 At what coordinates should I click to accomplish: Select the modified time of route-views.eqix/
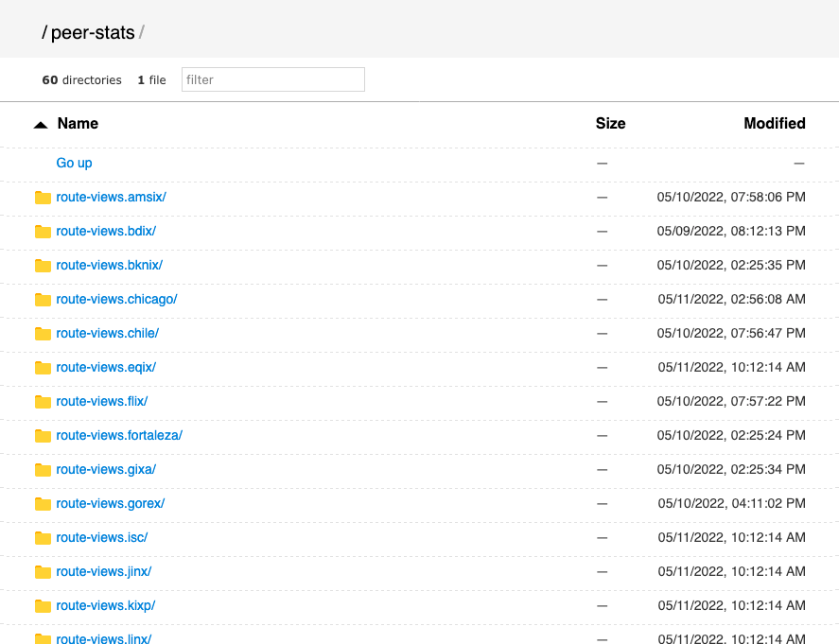click(x=731, y=367)
